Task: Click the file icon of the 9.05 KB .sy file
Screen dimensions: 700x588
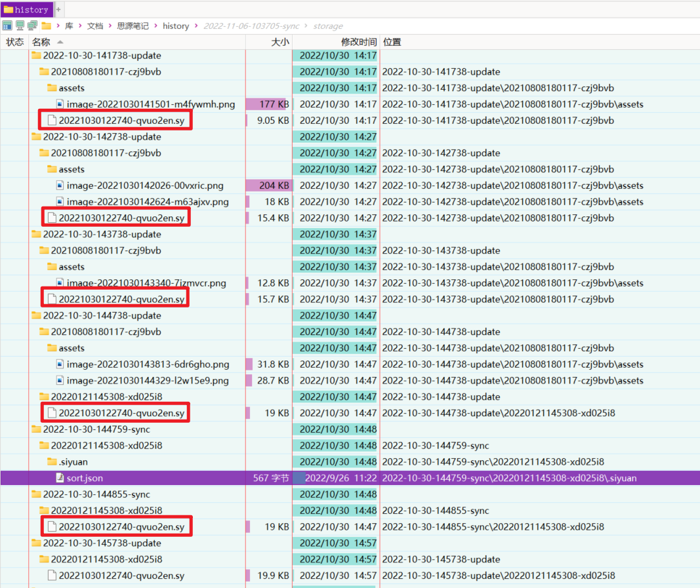Action: [x=52, y=121]
